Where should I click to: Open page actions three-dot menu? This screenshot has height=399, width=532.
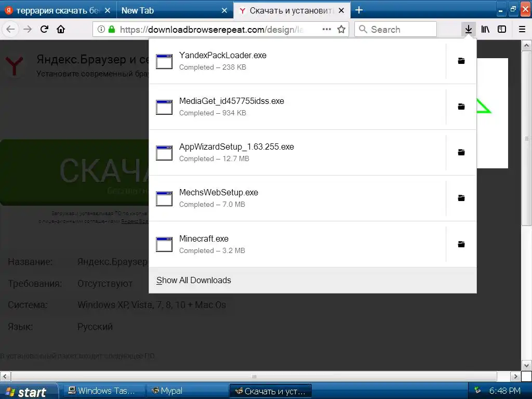coord(326,29)
